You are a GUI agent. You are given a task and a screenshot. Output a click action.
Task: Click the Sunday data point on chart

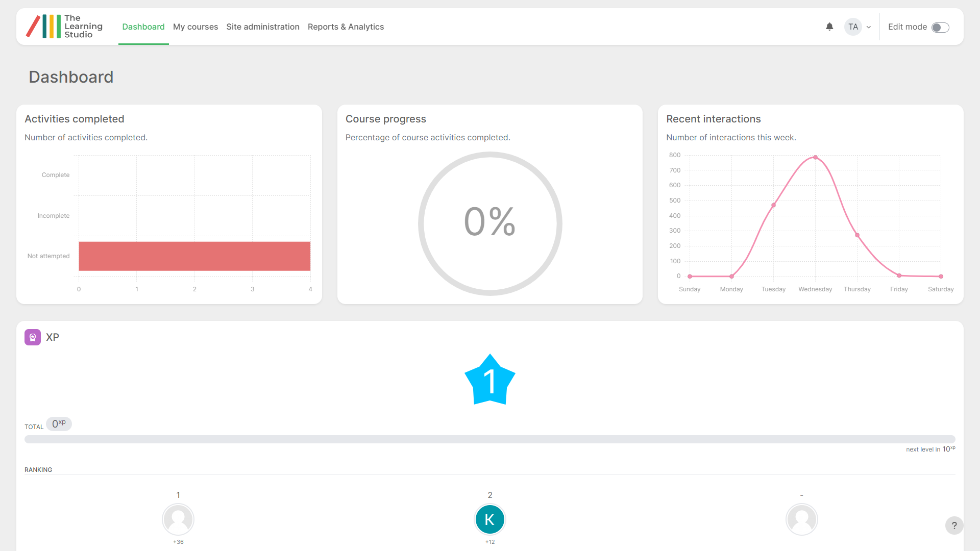click(690, 277)
